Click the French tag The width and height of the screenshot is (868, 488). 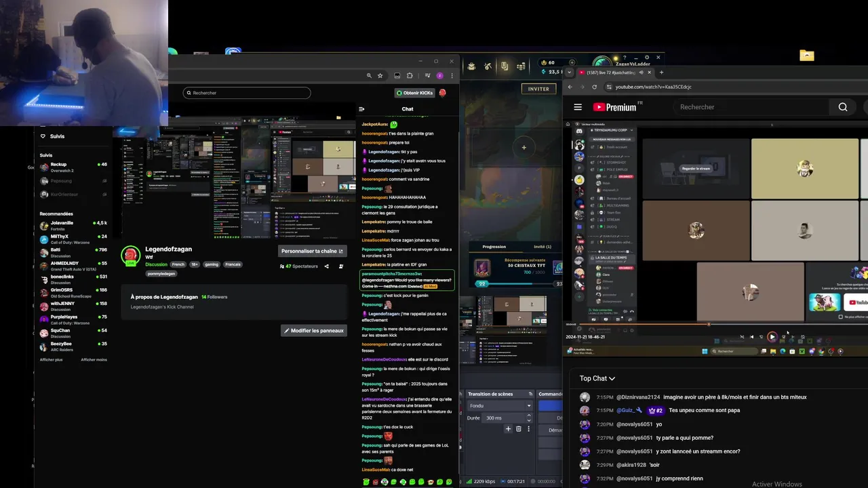coord(178,264)
